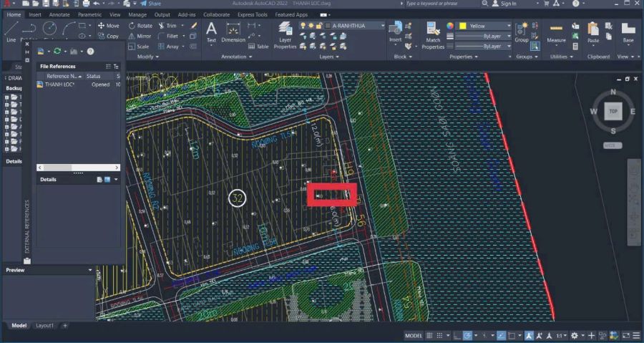Activate the Rotate tool
Viewport: 644px width, 343px height.
[140, 26]
